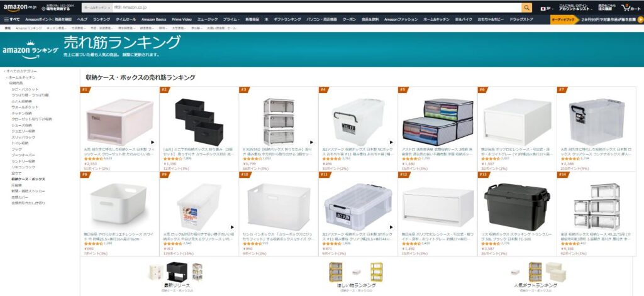The height and width of the screenshot is (296, 644).
Task: Click the Amazon.co.jp logo
Action: pyautogui.click(x=20, y=8)
